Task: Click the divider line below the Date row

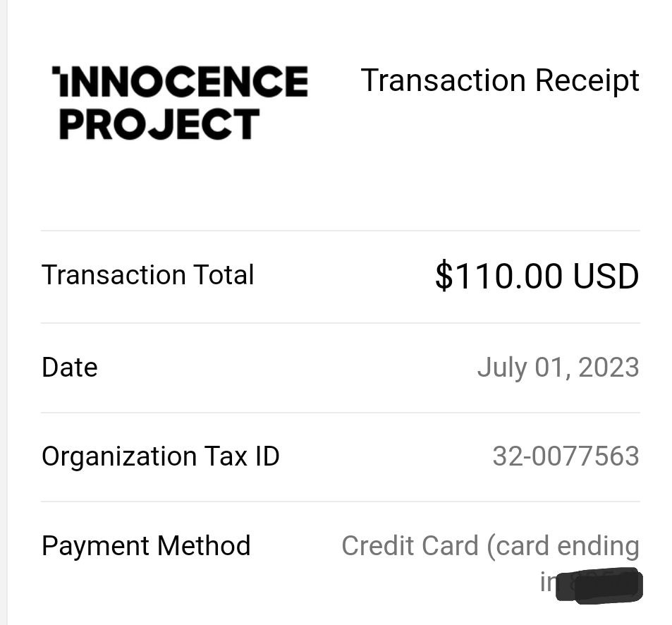Action: tap(341, 413)
